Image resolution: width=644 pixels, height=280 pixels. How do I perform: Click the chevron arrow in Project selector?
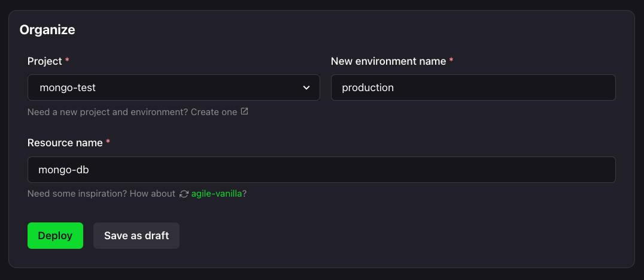[x=306, y=88]
